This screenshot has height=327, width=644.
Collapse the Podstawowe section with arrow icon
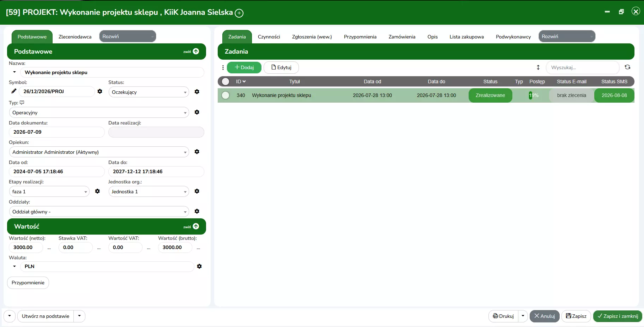tap(196, 52)
